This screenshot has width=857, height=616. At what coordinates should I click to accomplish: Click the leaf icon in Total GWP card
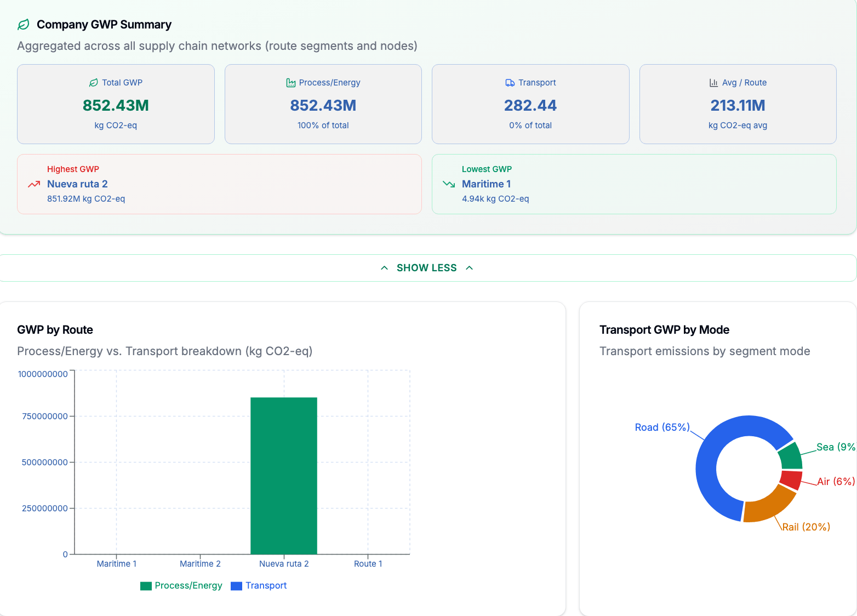click(x=93, y=83)
